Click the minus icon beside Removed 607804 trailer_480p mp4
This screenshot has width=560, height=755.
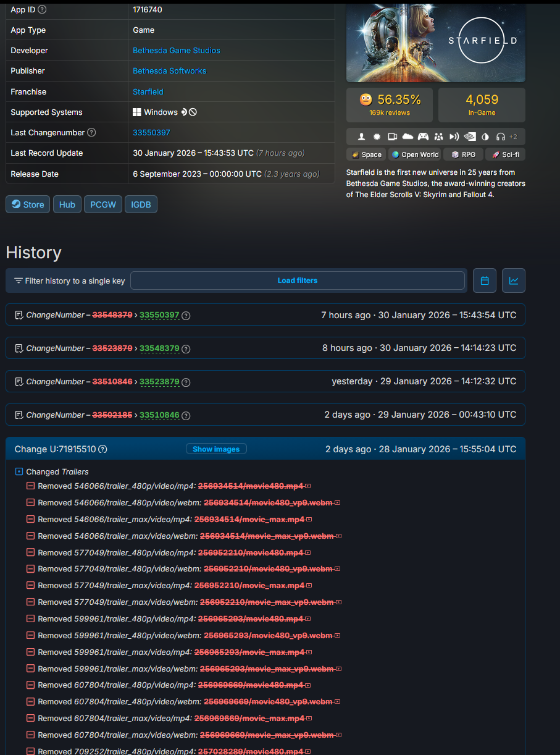[30, 685]
